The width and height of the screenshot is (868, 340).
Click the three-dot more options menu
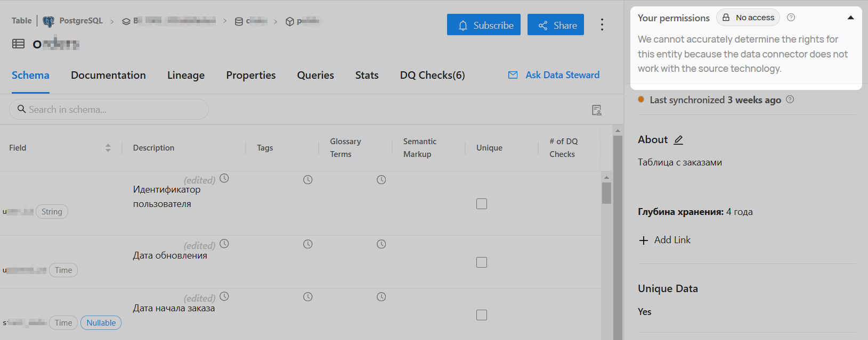(x=602, y=24)
